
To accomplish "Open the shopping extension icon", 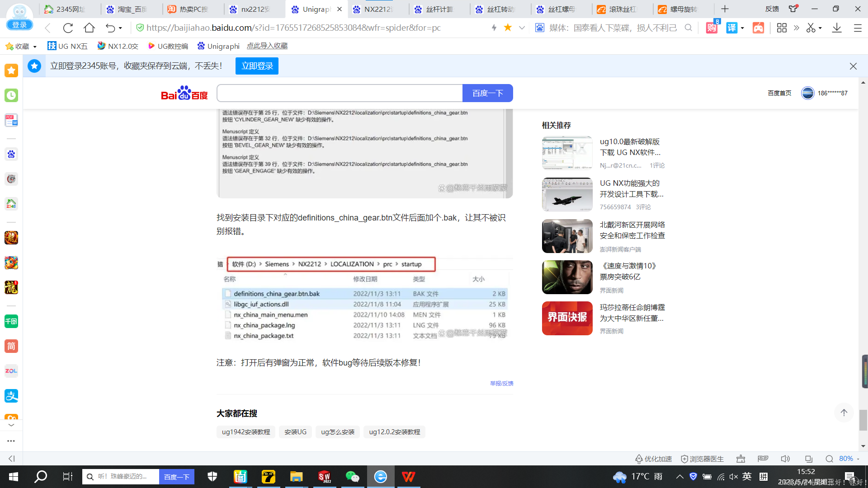I will pyautogui.click(x=712, y=28).
